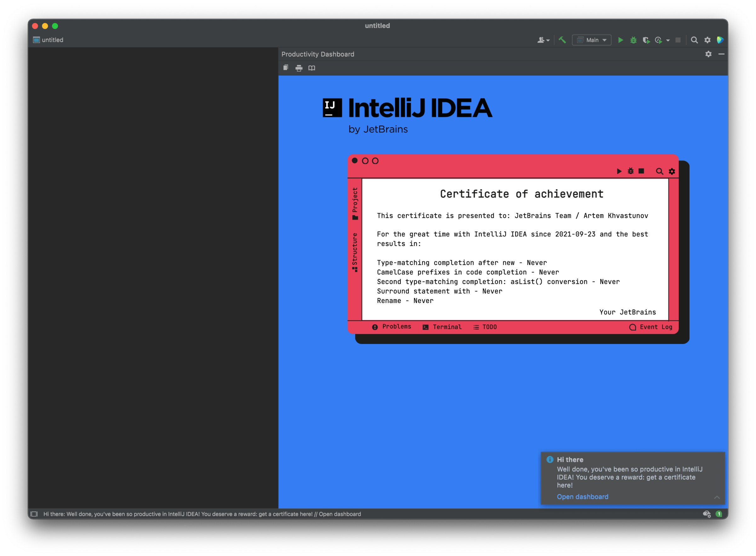Click the colorful JetBrains Space icon
This screenshot has height=556, width=756.
[720, 40]
